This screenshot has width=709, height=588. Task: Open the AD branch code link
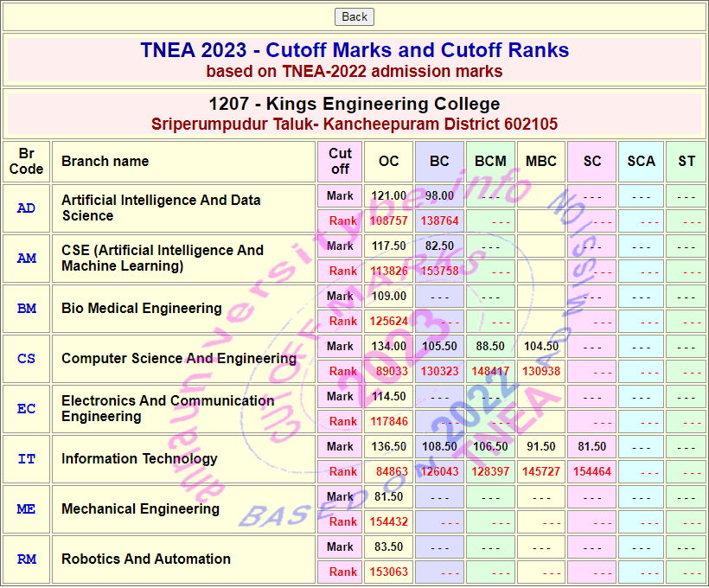coord(26,208)
